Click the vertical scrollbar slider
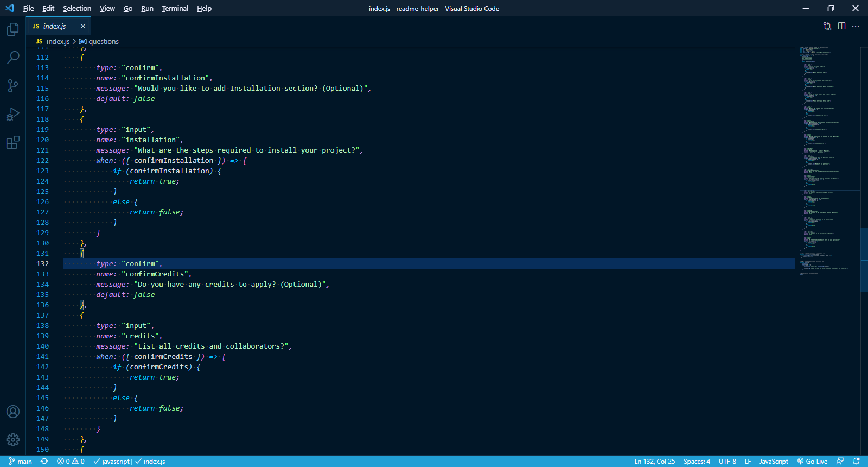The image size is (868, 467). [x=864, y=260]
